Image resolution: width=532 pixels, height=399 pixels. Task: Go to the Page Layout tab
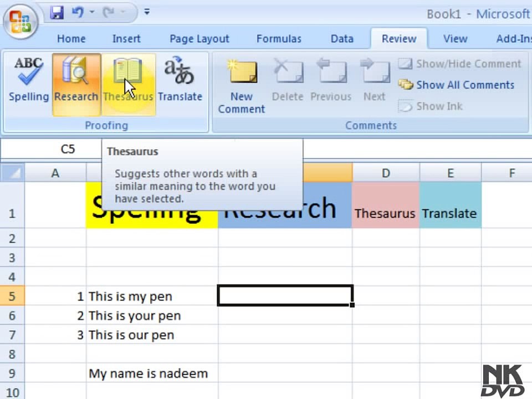point(199,39)
